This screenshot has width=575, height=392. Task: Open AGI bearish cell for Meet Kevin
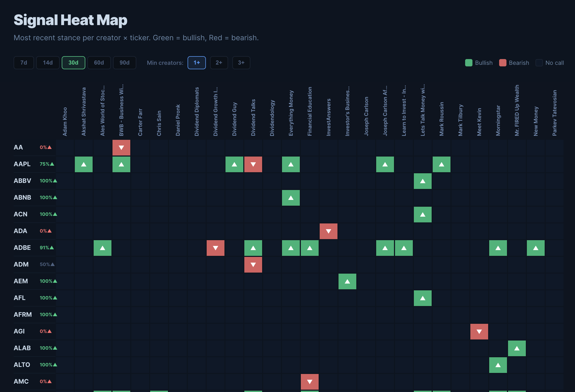click(x=479, y=332)
